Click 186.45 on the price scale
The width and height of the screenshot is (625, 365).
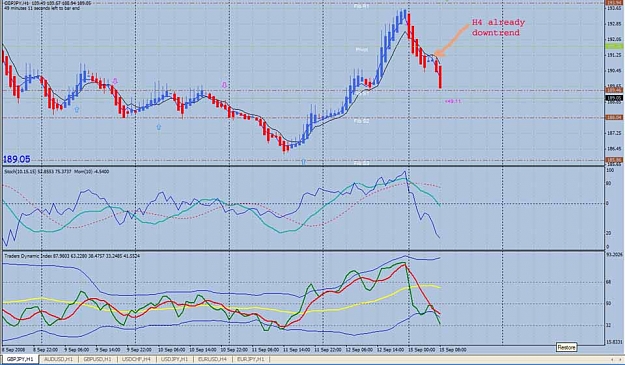pos(614,148)
